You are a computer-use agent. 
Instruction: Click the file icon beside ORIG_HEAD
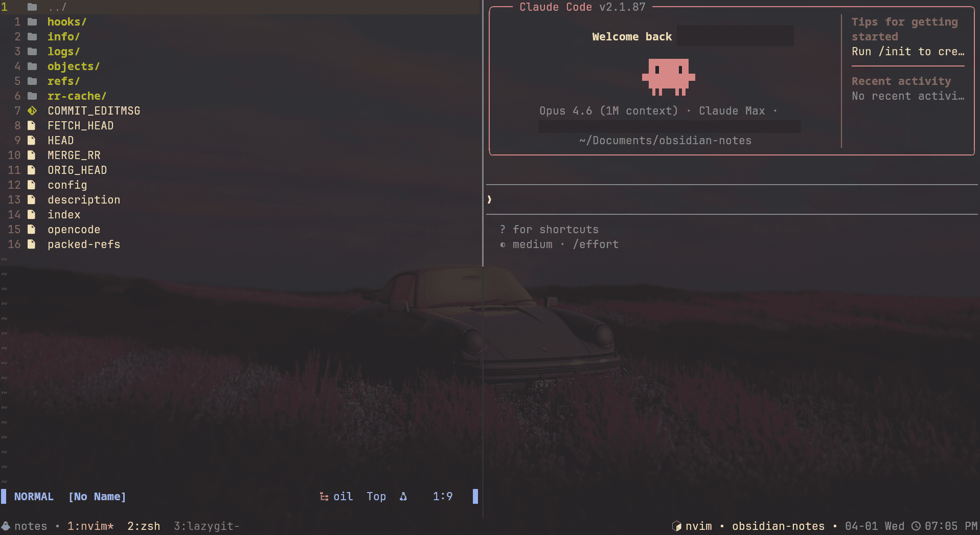(x=32, y=170)
